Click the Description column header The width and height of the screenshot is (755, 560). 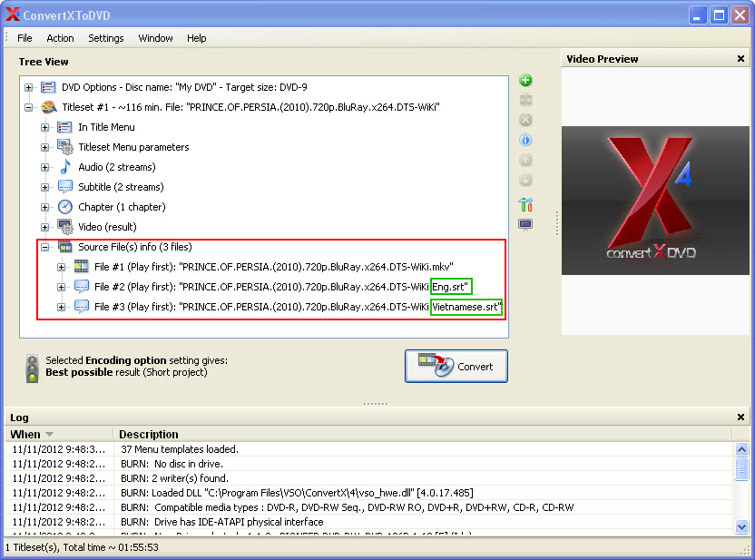(x=422, y=435)
